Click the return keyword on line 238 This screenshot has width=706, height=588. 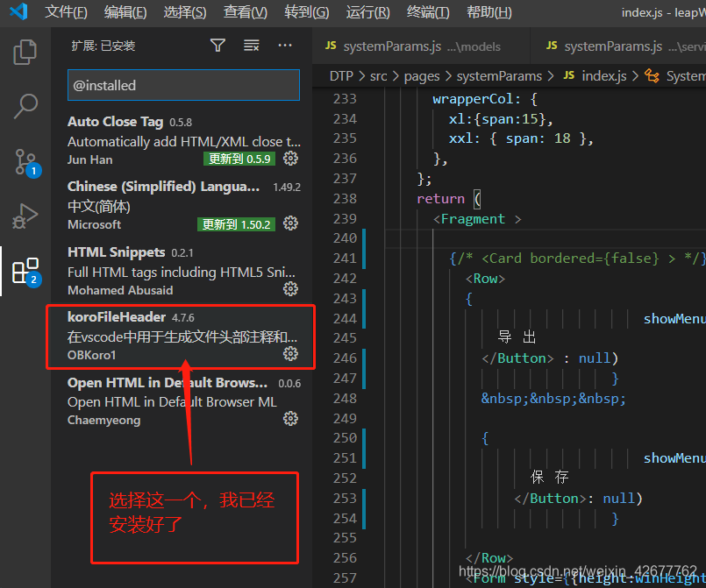click(x=440, y=198)
